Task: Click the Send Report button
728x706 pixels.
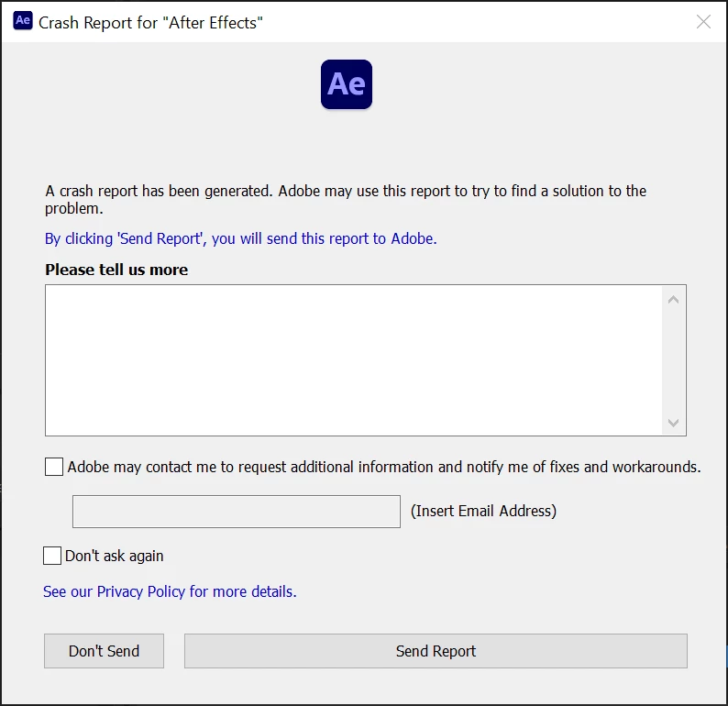Action: (436, 651)
